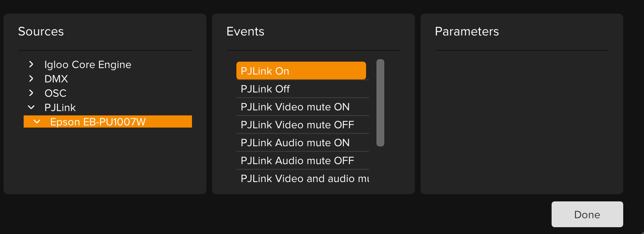The width and height of the screenshot is (644, 234).
Task: Select OSC in the Sources tree
Action: pyautogui.click(x=56, y=93)
